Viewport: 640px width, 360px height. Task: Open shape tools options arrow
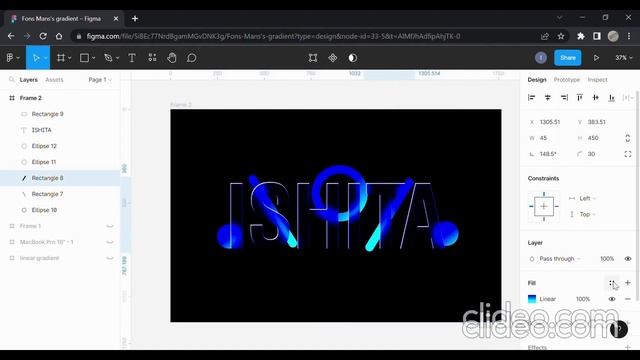[x=93, y=58]
